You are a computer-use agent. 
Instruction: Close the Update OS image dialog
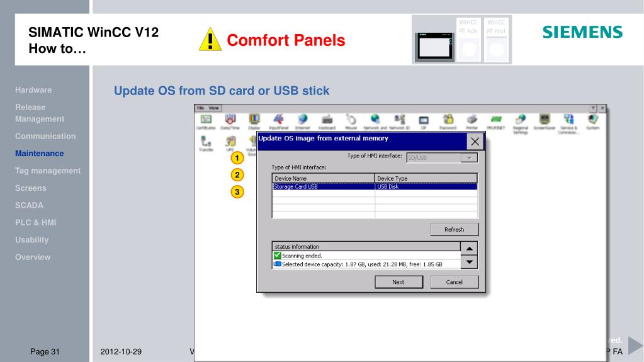pyautogui.click(x=475, y=142)
